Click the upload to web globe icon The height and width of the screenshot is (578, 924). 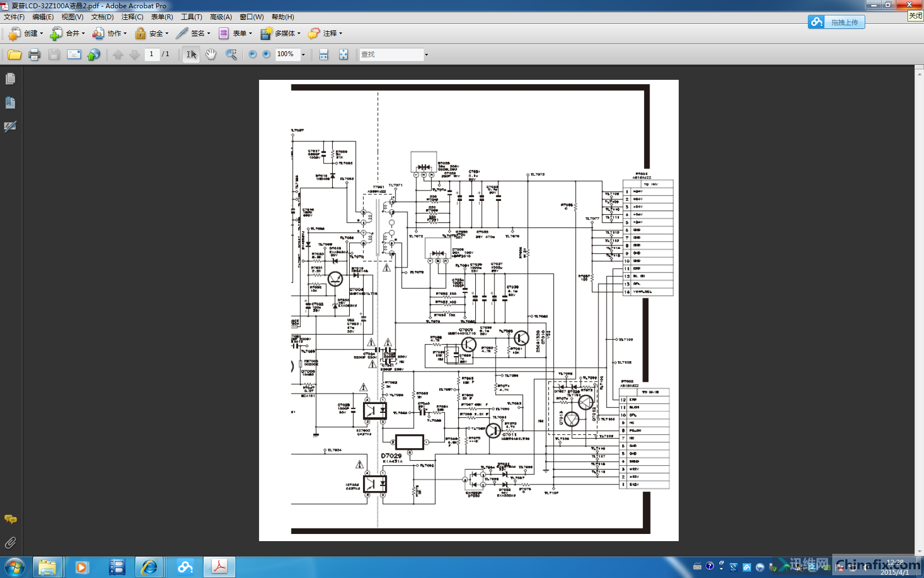(x=94, y=54)
